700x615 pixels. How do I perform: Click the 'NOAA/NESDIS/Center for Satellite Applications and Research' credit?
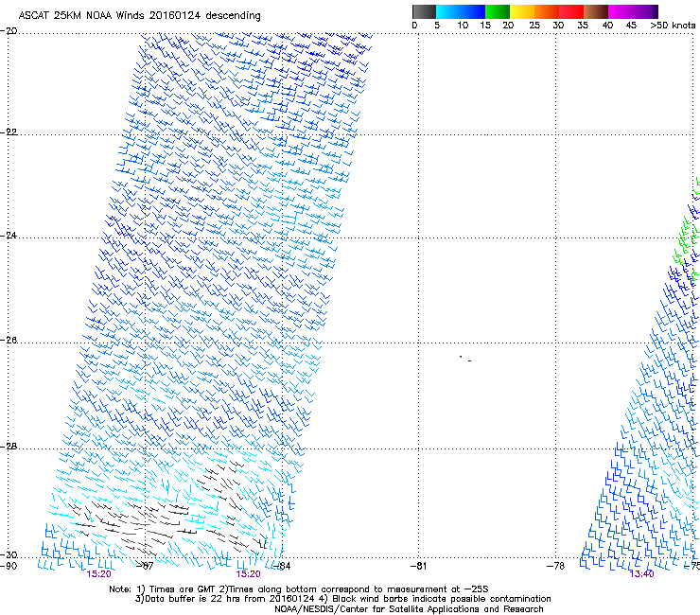click(409, 609)
